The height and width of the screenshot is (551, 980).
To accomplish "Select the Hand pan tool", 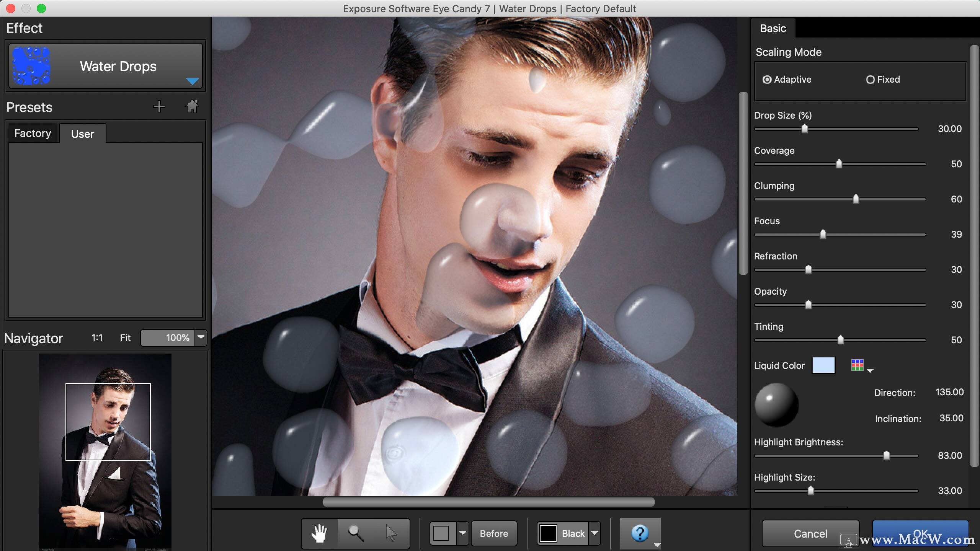I will pos(319,533).
